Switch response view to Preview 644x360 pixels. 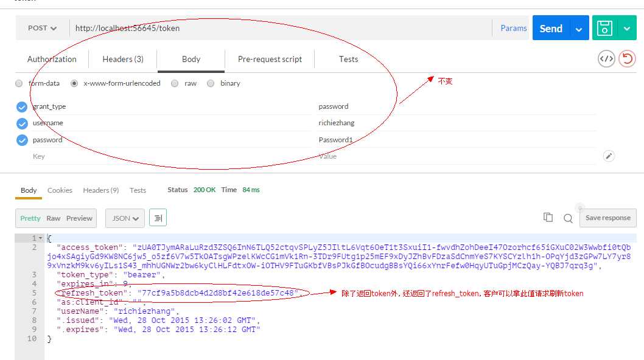point(79,218)
